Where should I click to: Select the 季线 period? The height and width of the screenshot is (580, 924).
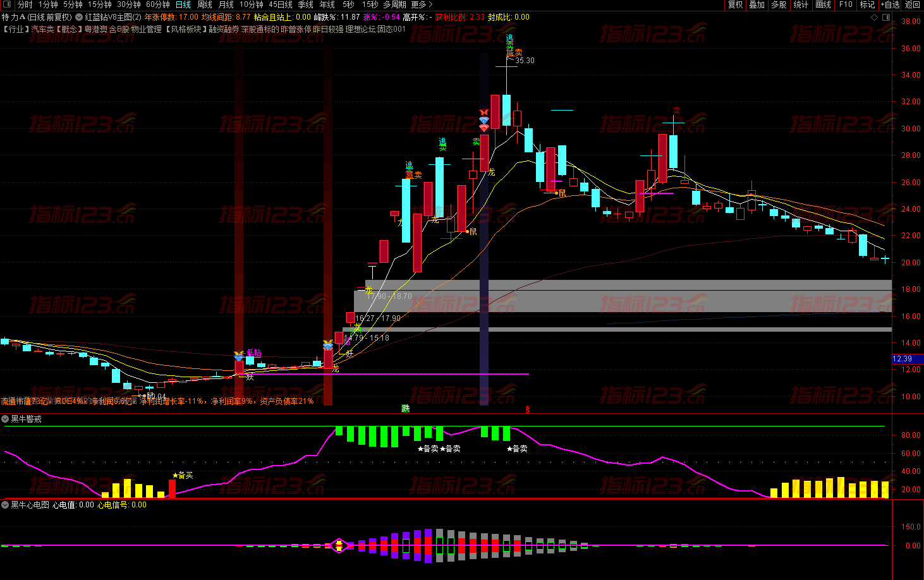pos(306,4)
